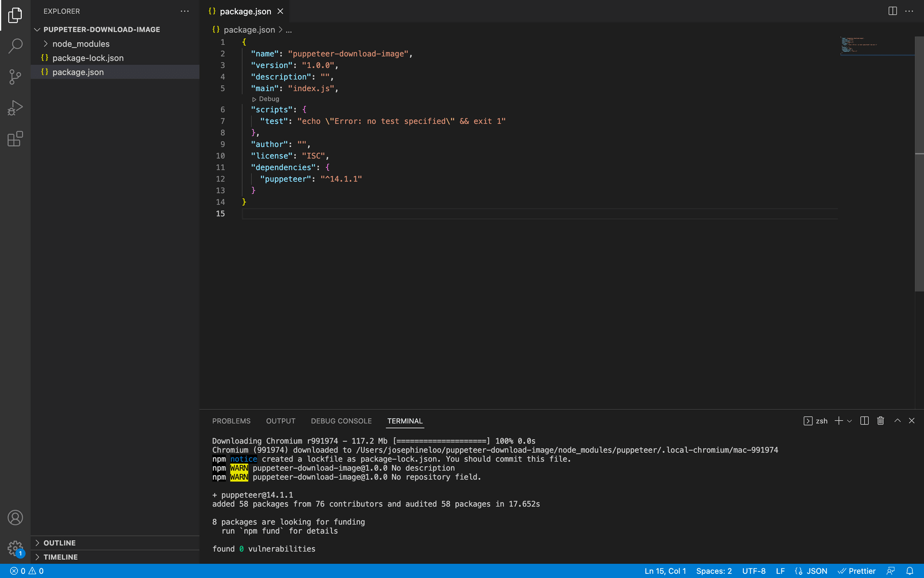Change encoding via UTF-8 status item

click(754, 571)
